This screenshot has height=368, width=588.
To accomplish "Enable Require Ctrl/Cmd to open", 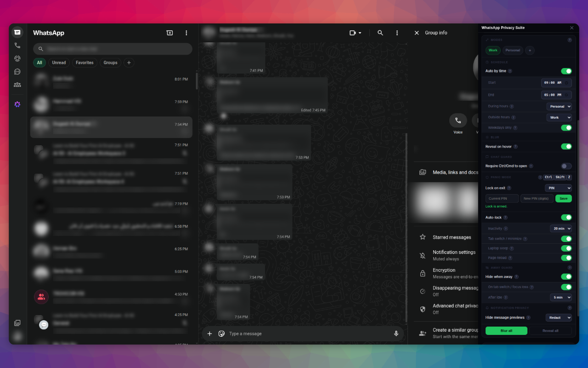I will [566, 166].
